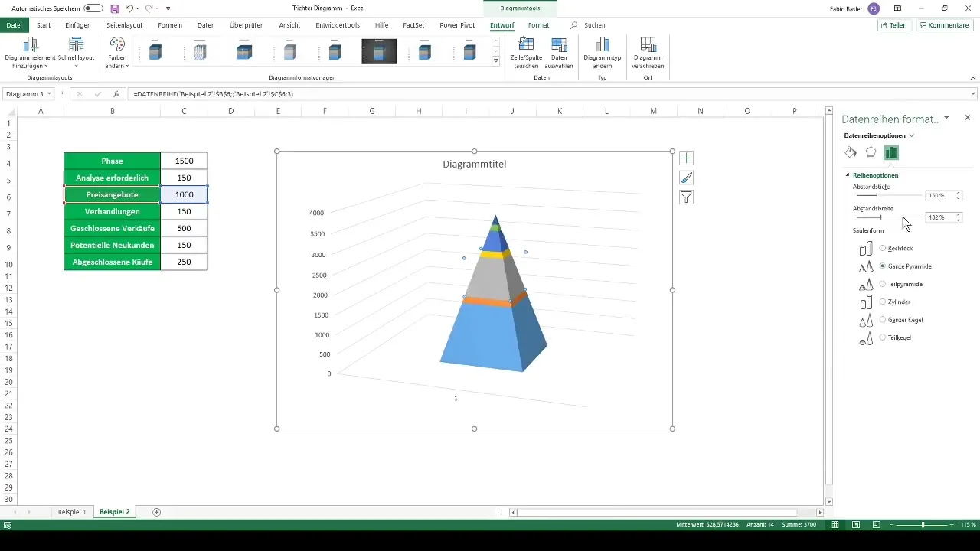980x551 pixels.
Task: Expand the formula bar
Action: point(973,94)
